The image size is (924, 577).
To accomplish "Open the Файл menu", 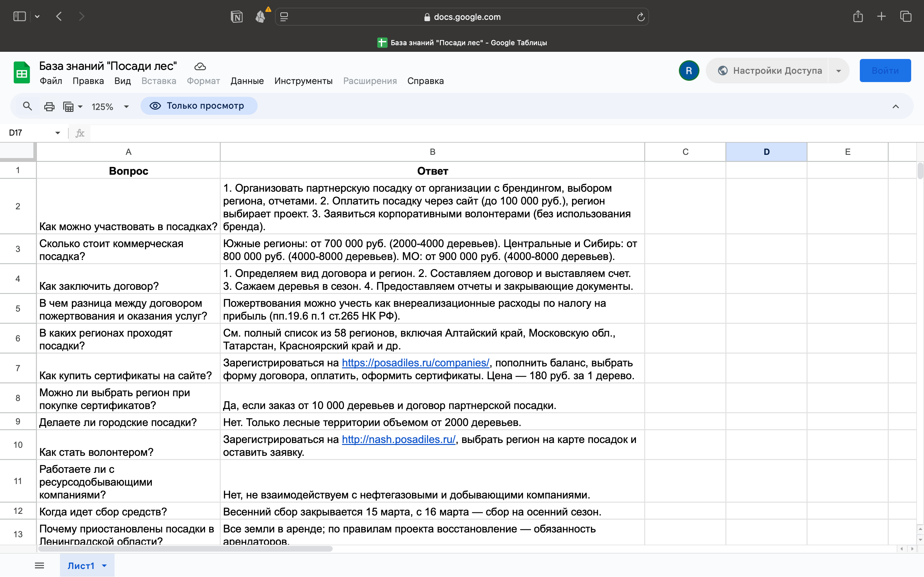I will [51, 81].
